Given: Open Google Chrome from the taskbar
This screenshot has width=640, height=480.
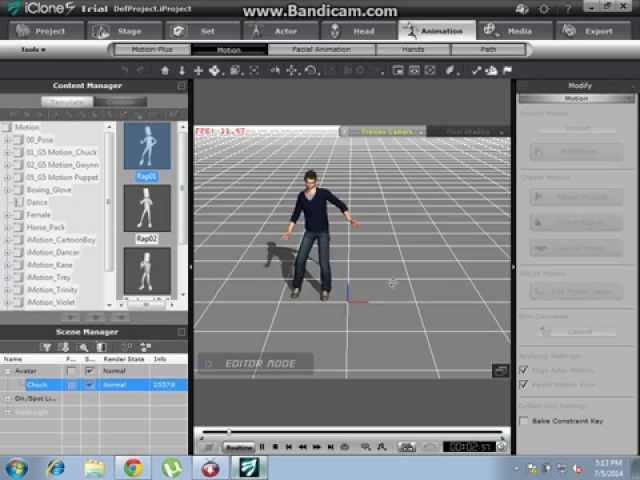Looking at the screenshot, I should point(133,467).
